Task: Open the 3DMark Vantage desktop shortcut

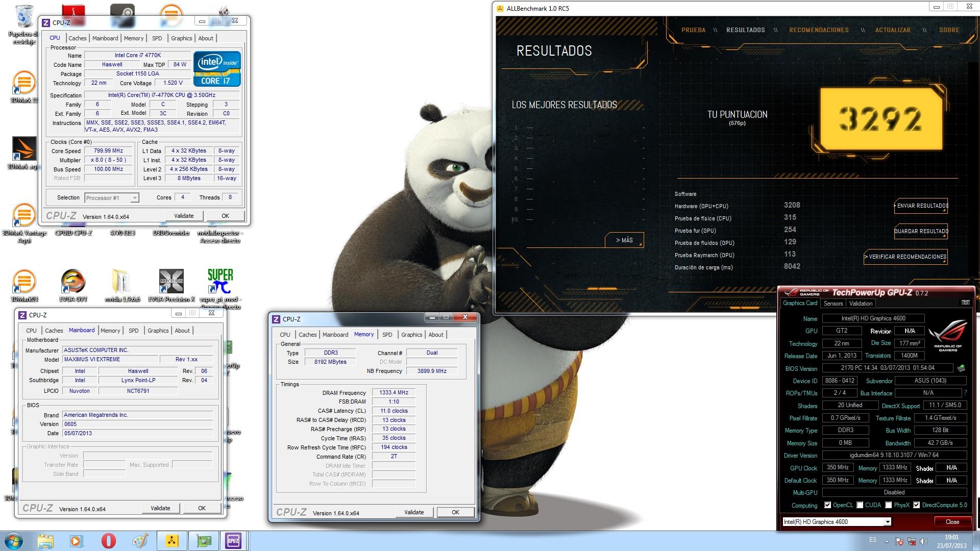Action: [23, 223]
